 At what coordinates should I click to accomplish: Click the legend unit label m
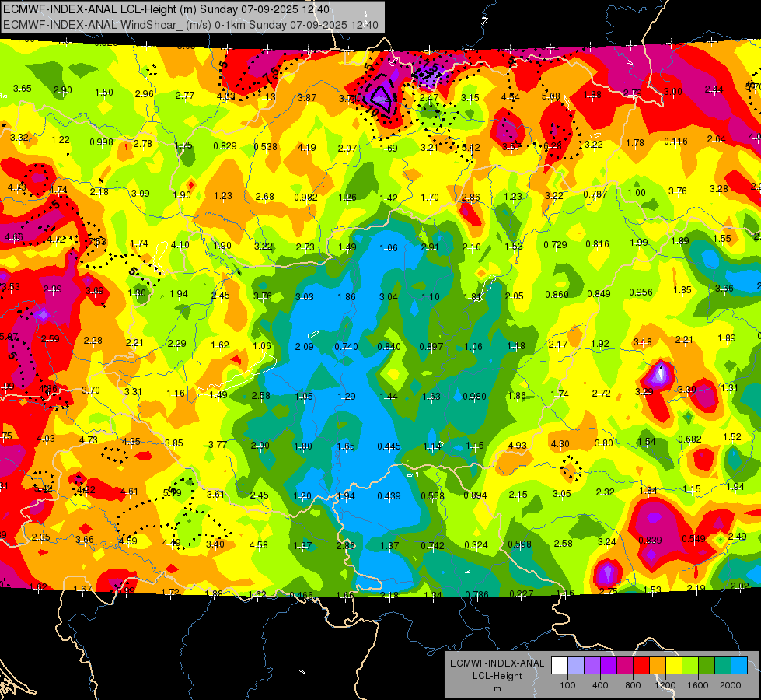(x=497, y=689)
